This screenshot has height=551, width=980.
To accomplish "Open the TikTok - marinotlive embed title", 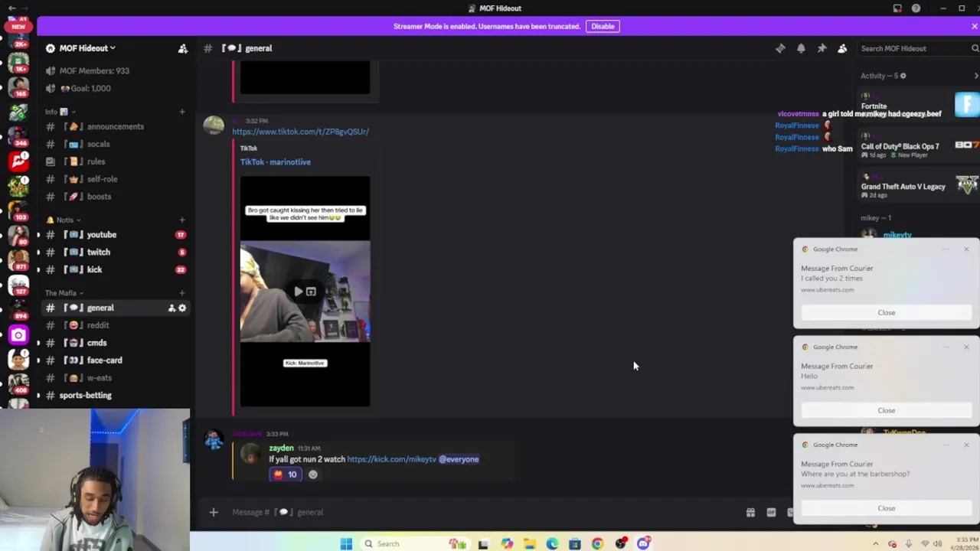I will coord(276,162).
